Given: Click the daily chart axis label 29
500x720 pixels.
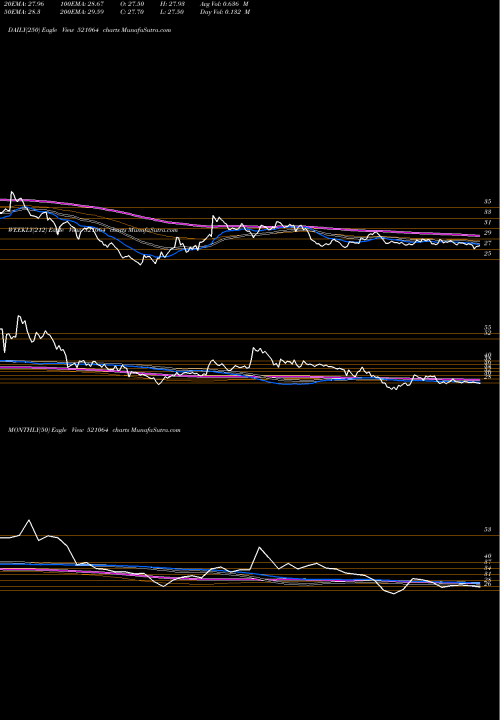Looking at the screenshot, I should [x=487, y=233].
